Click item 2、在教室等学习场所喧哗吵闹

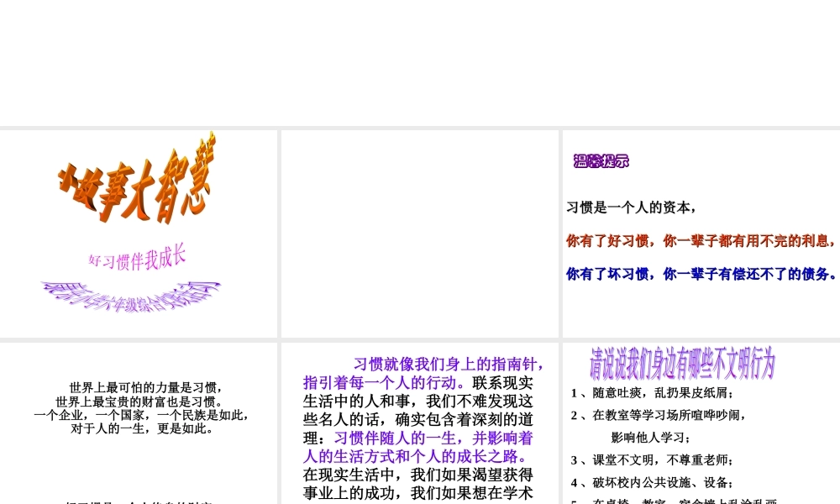[x=659, y=415]
